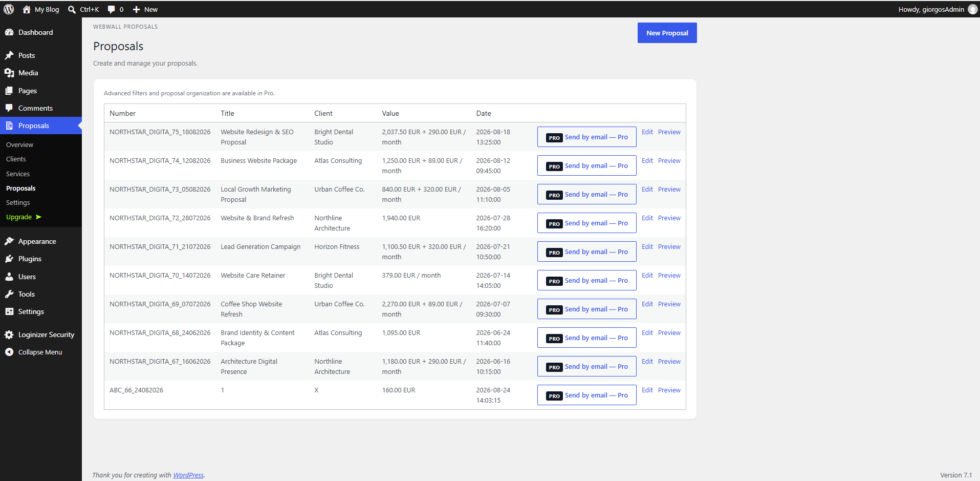This screenshot has height=481, width=980.
Task: Create a New Proposal
Action: (x=667, y=33)
